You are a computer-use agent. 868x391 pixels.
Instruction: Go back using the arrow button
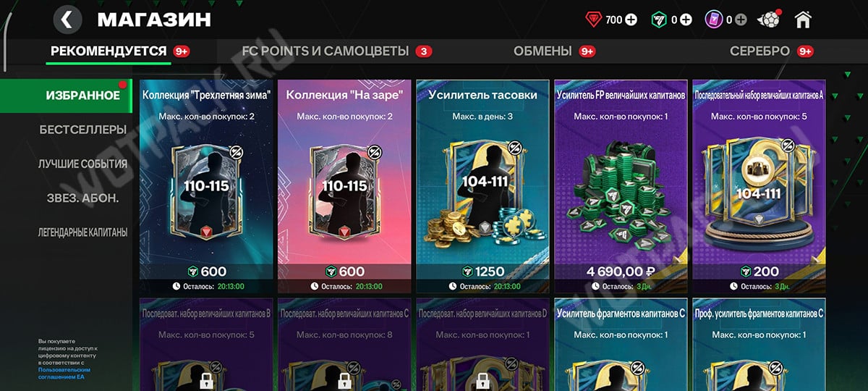(67, 20)
